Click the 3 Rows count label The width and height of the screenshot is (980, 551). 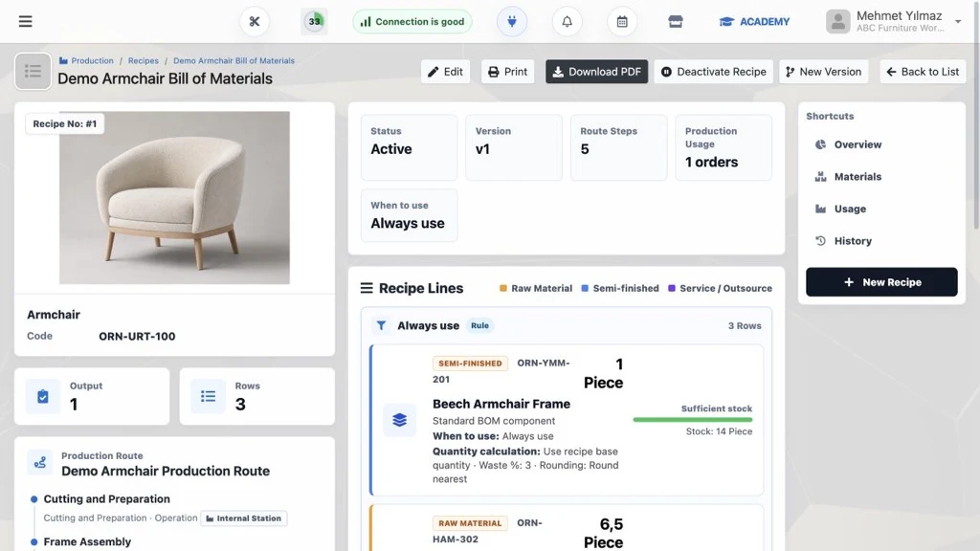pyautogui.click(x=745, y=325)
